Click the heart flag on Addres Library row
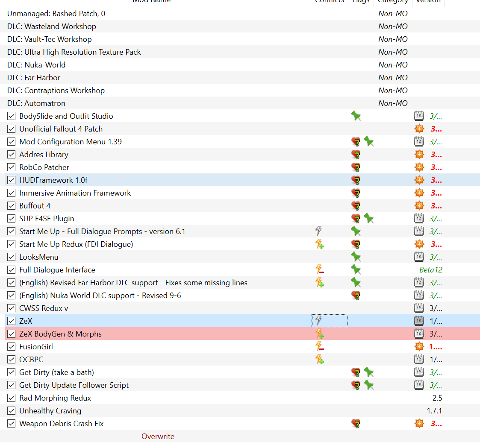480x448 pixels. pyautogui.click(x=356, y=155)
